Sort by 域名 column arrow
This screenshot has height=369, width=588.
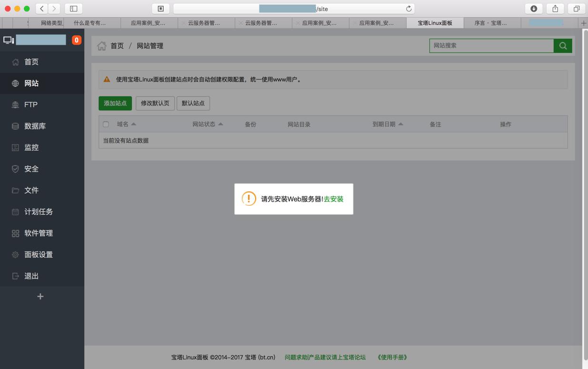pos(134,124)
